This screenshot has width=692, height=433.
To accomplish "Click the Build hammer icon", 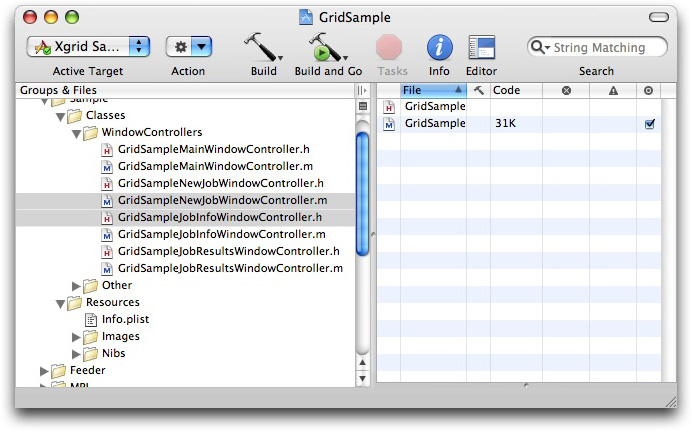I will click(x=260, y=47).
